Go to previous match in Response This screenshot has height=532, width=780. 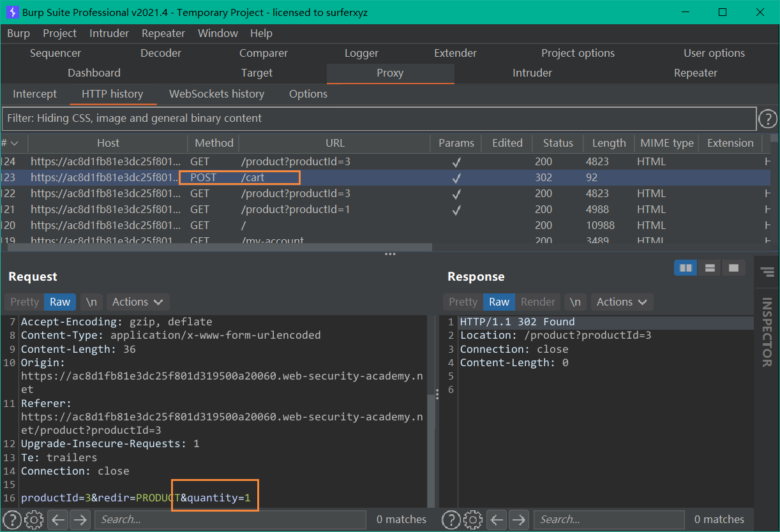pos(497,519)
